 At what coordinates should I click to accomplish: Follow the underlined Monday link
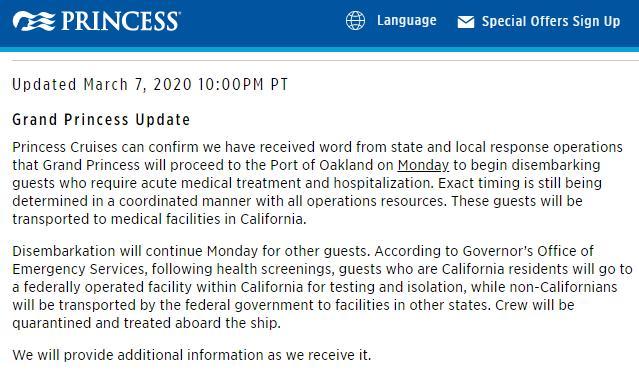(x=423, y=165)
